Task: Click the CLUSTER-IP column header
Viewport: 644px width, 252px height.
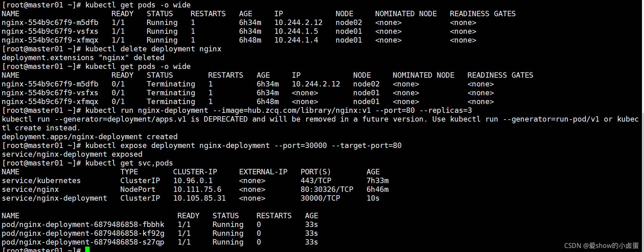Action: (x=195, y=172)
